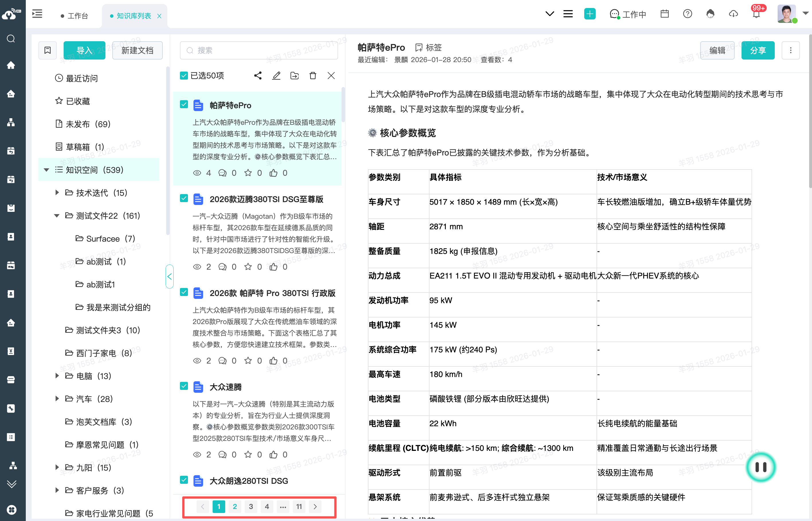812x521 pixels.
Task: Switch to the 工作台 tab
Action: 77,16
